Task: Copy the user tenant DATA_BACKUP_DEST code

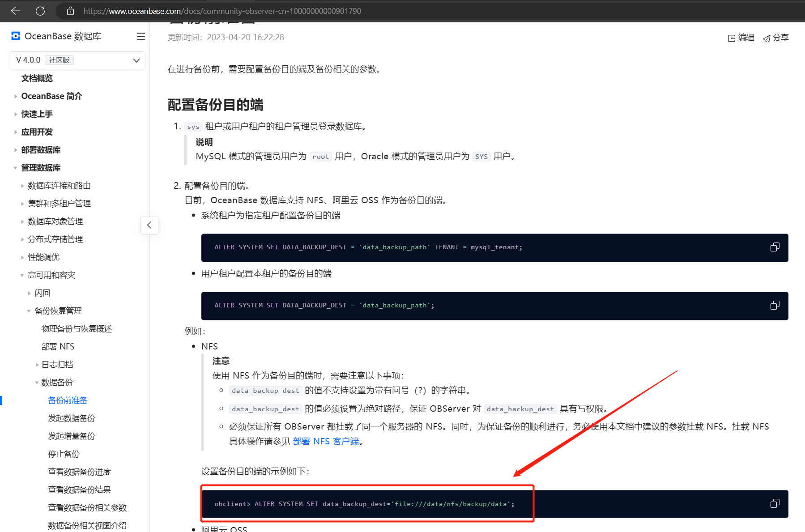Action: pos(775,306)
